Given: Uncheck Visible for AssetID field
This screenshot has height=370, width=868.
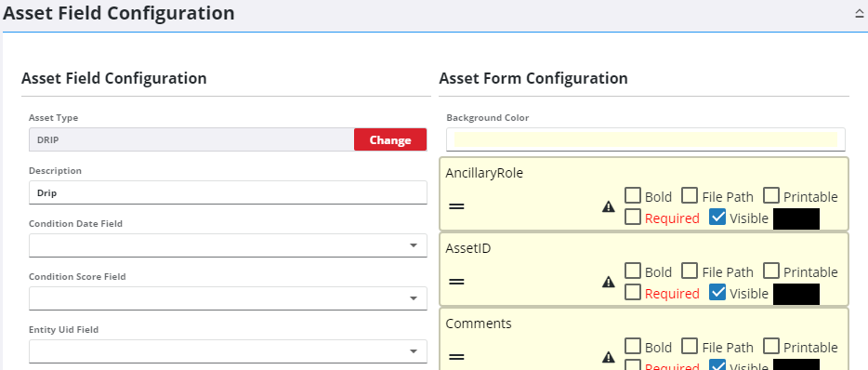Looking at the screenshot, I should click(717, 293).
